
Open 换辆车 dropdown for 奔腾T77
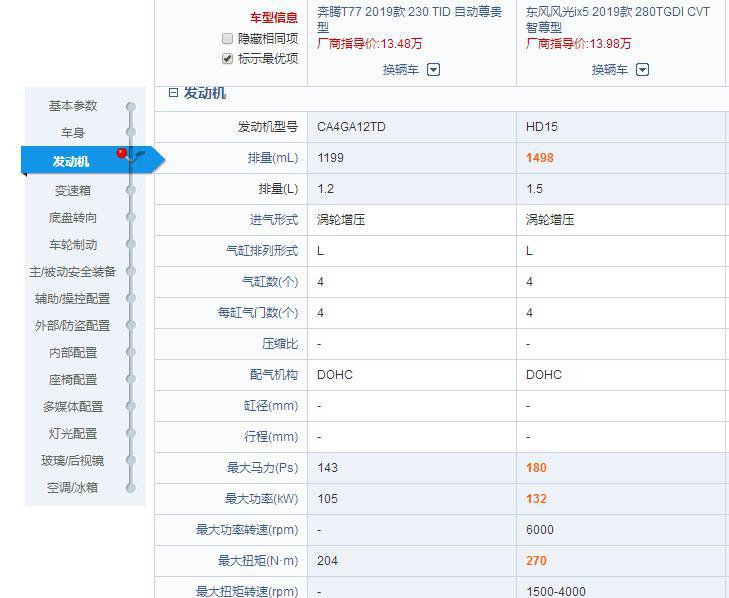click(433, 70)
